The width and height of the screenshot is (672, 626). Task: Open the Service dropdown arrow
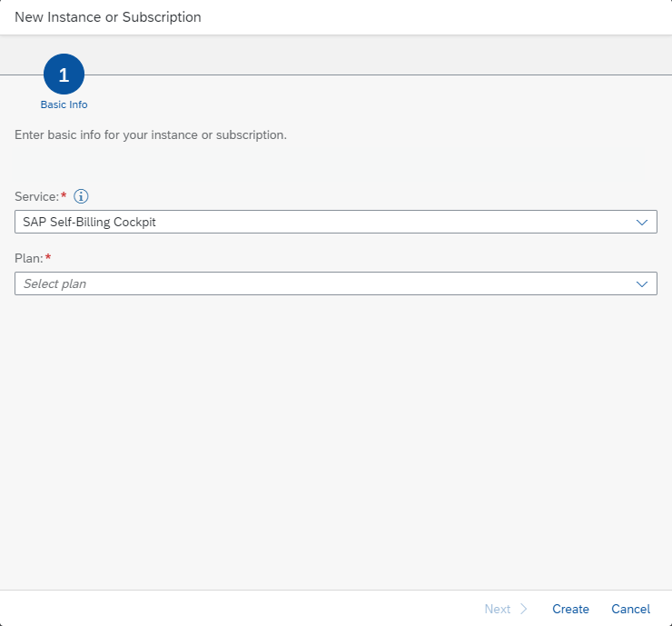coord(641,222)
